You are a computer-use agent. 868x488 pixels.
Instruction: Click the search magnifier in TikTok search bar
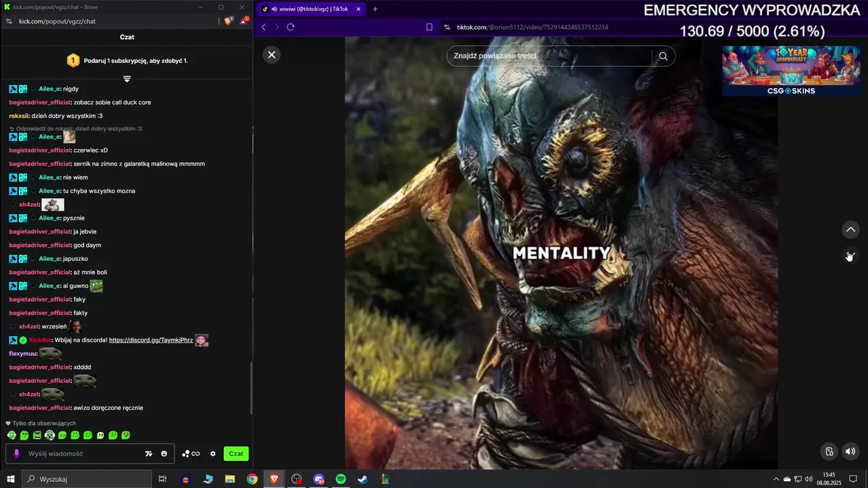[663, 56]
